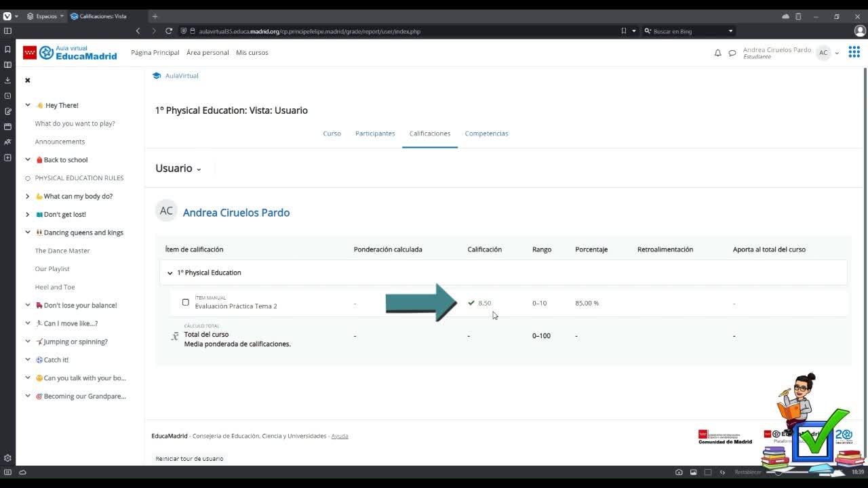Screen dimensions: 868x488
Task: Click the EducaMadrid Aula virtual logo
Action: (70, 52)
